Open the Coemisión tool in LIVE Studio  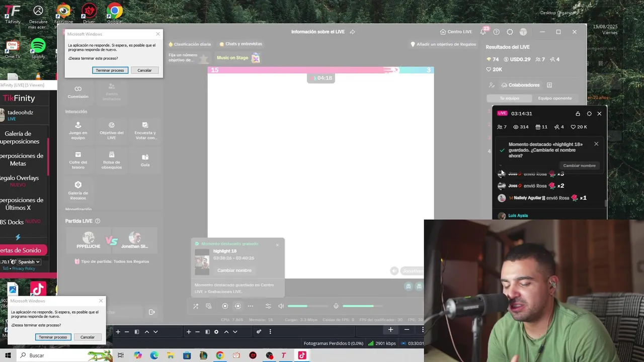(78, 92)
